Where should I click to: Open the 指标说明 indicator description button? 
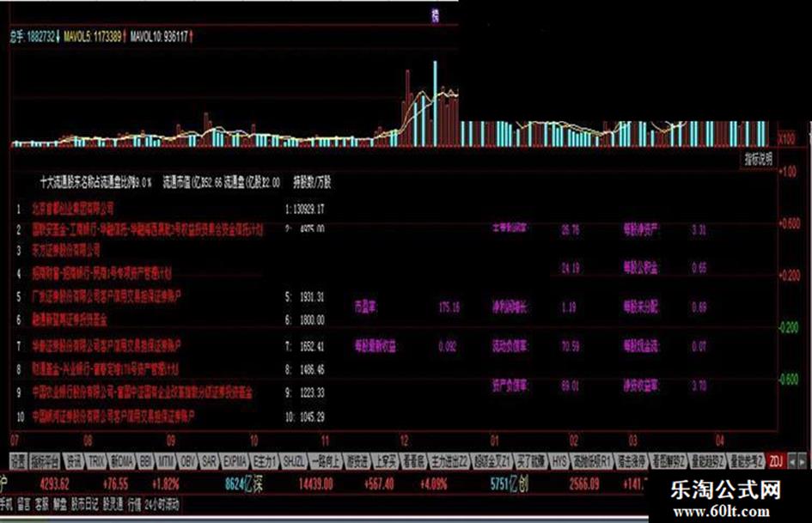[x=758, y=159]
